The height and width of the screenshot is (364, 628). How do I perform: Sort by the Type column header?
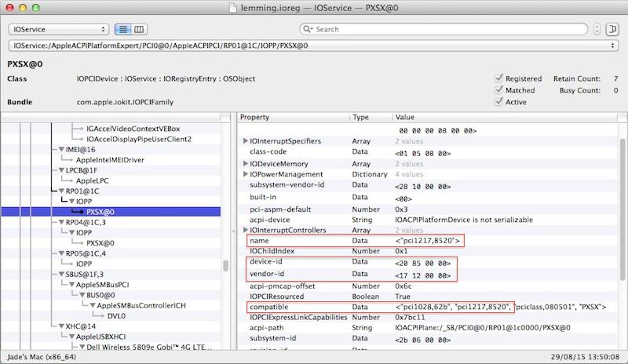coord(371,117)
